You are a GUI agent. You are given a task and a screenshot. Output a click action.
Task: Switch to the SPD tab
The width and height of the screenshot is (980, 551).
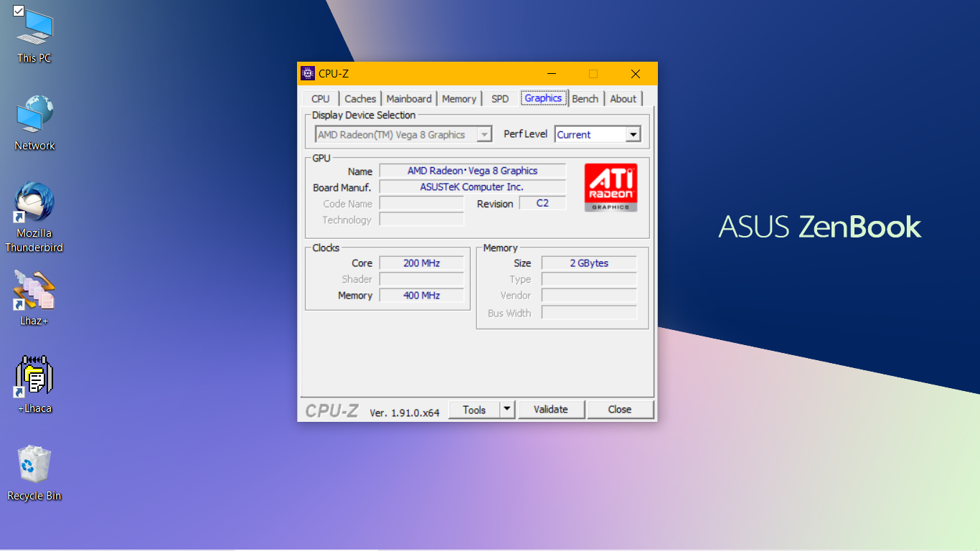click(500, 99)
